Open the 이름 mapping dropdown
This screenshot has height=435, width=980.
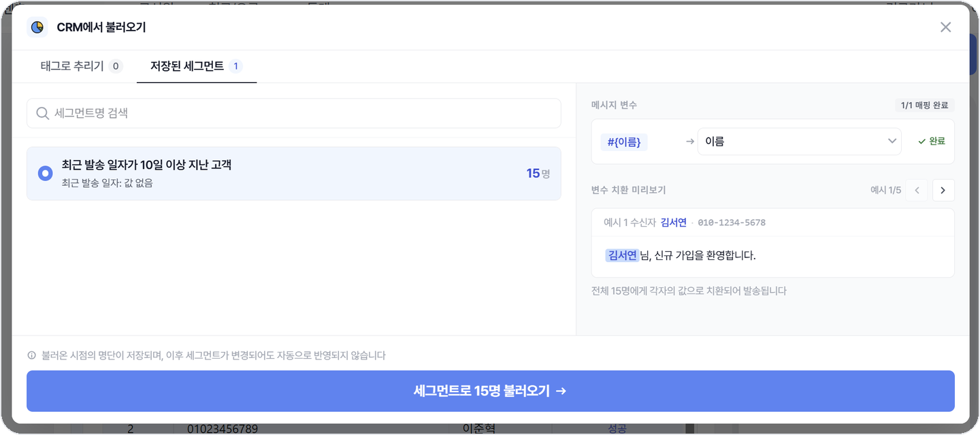[800, 142]
